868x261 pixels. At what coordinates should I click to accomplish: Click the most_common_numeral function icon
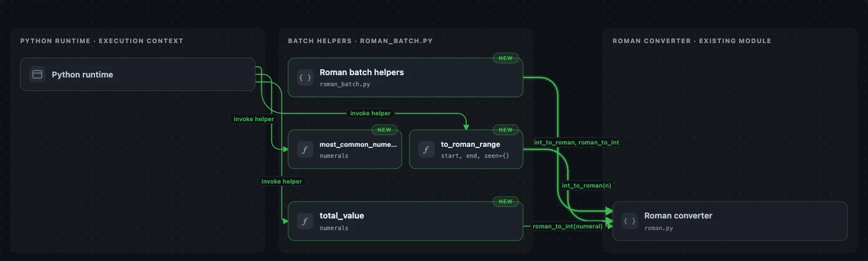tap(305, 150)
